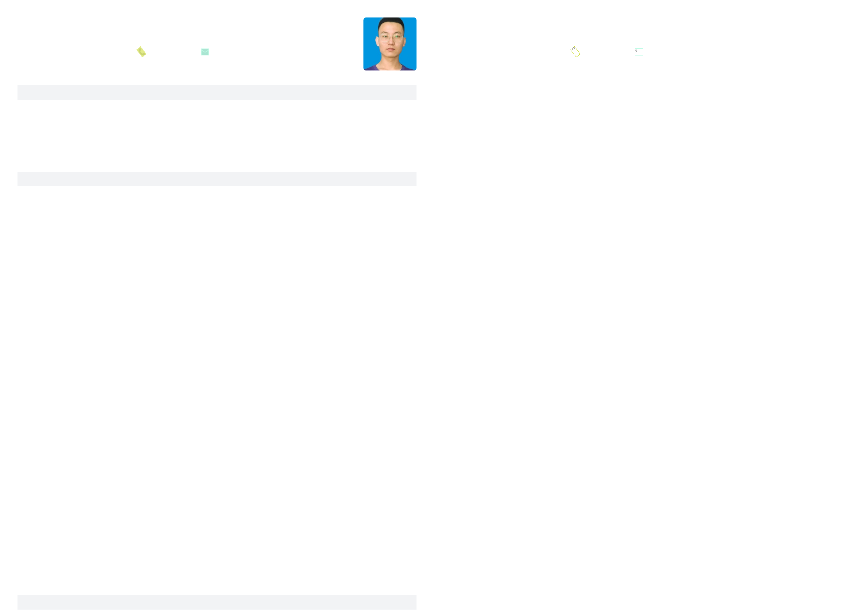Image resolution: width=868 pixels, height=614 pixels.
Task: Click the purple shirt in the portrait photo
Action: pyautogui.click(x=390, y=68)
